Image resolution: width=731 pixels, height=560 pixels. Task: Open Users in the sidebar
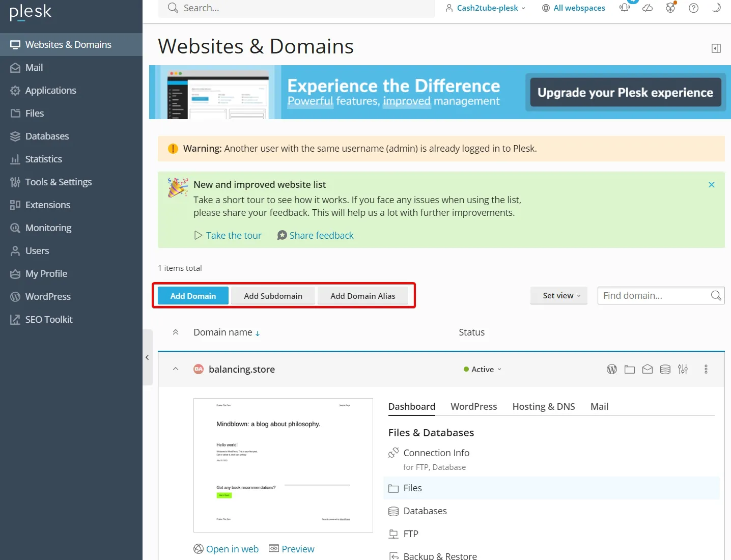click(x=71, y=250)
